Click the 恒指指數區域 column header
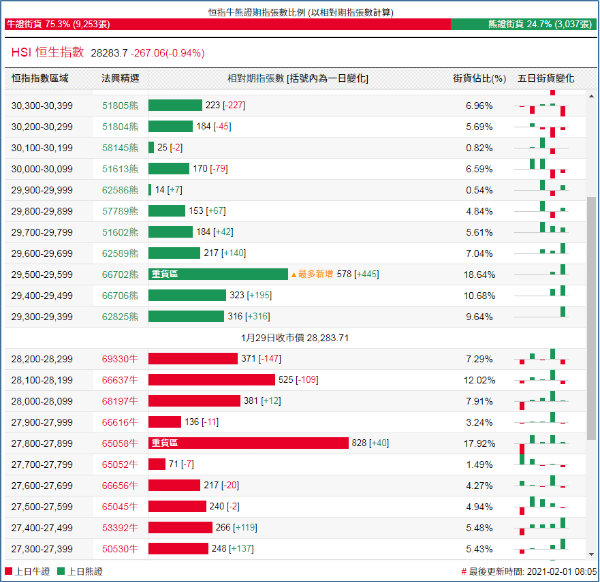Image resolution: width=600 pixels, height=582 pixels. pos(40,78)
